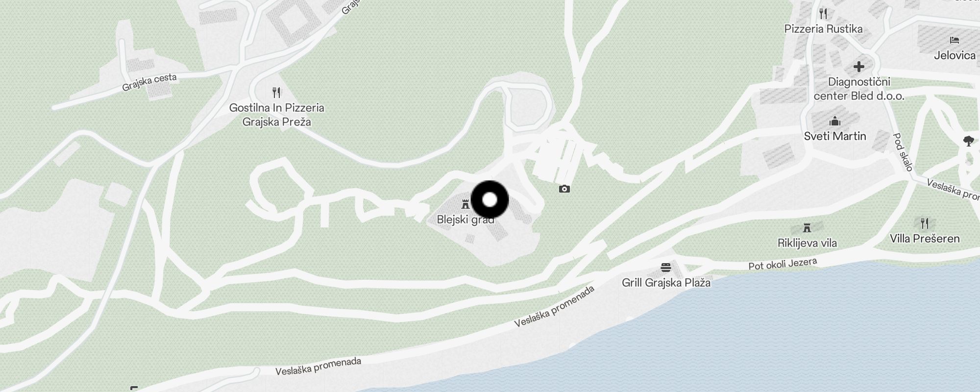This screenshot has height=392, width=980.
Task: Click the Pizzeria Rustika label
Action: tap(823, 29)
